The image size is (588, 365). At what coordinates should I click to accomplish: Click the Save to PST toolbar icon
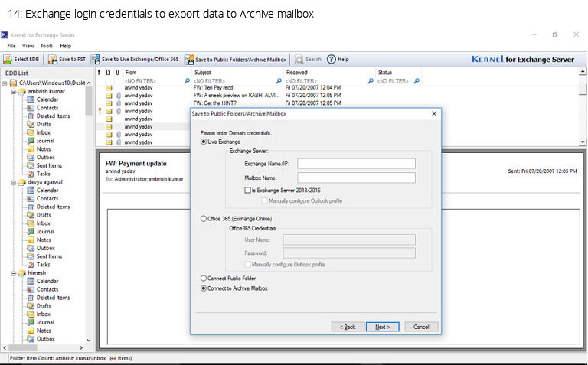coord(67,59)
